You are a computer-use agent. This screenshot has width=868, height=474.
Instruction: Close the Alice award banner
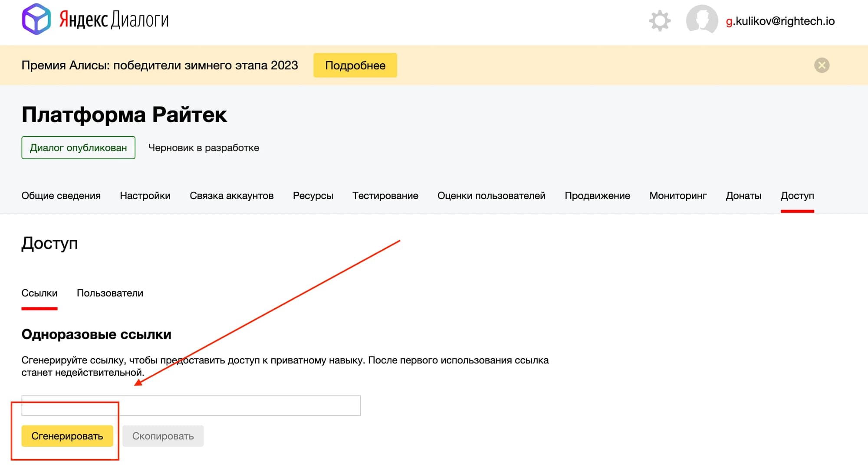[x=821, y=65]
